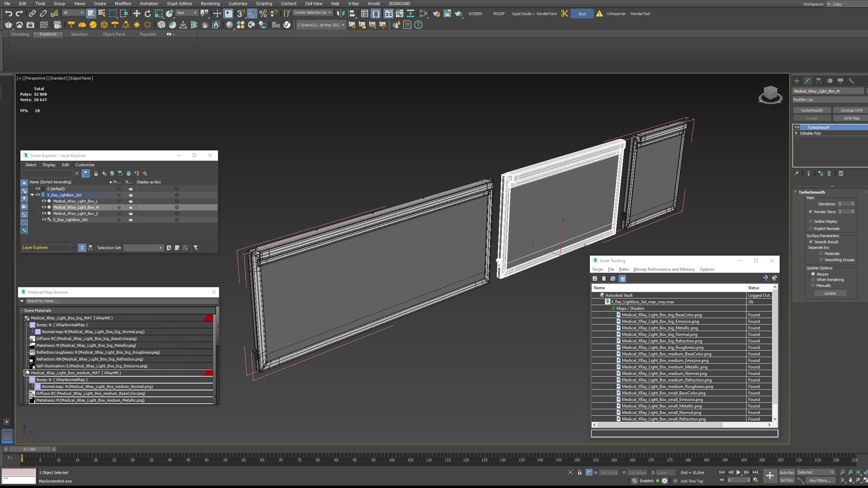The height and width of the screenshot is (488, 868).
Task: Switch to the Object Paint ribbon tab
Action: 113,34
